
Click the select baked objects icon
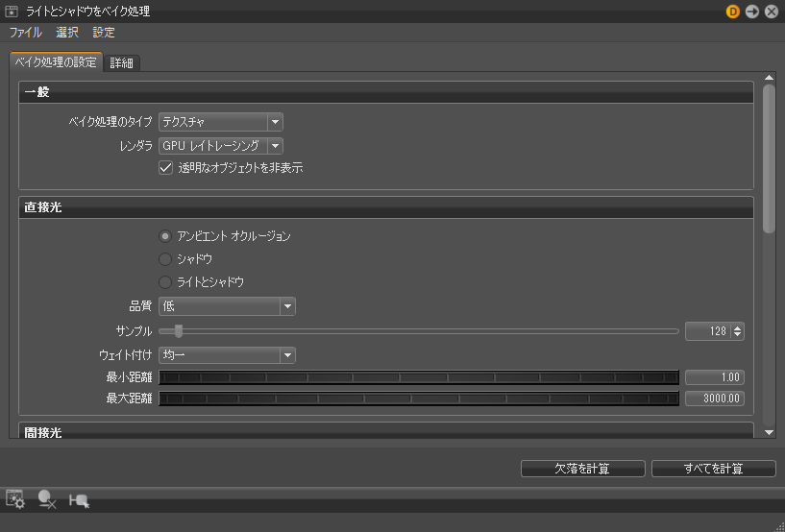pyautogui.click(x=79, y=500)
